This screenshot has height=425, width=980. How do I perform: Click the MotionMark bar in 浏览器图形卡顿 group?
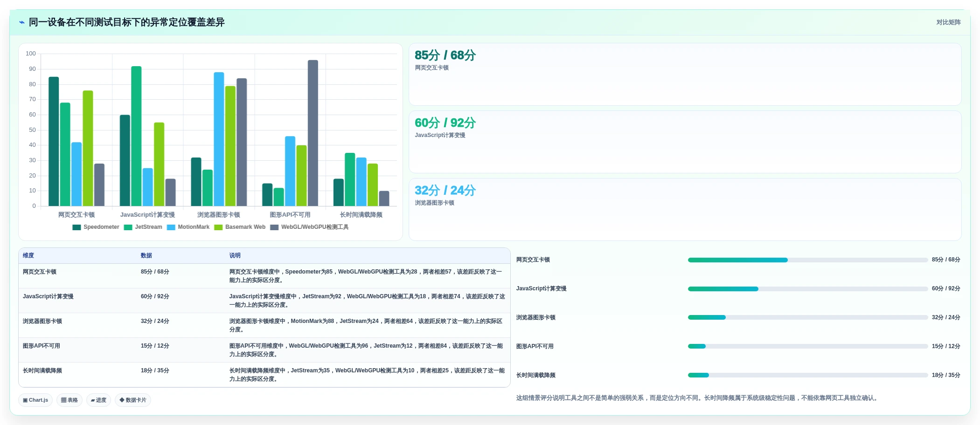pos(219,139)
